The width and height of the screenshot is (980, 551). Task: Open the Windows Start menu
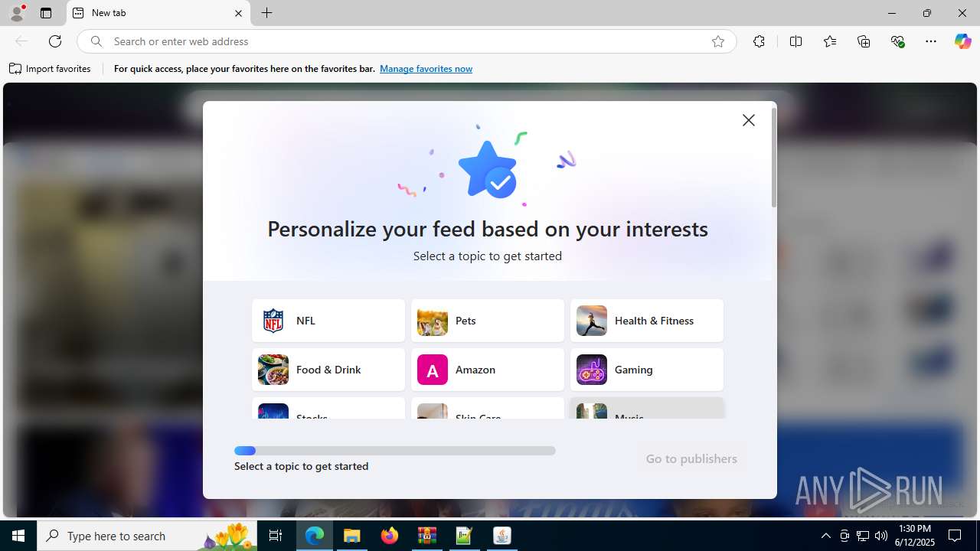[x=18, y=536]
